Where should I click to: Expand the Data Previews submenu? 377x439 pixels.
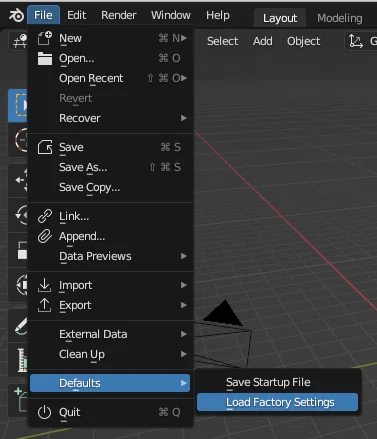(110, 256)
